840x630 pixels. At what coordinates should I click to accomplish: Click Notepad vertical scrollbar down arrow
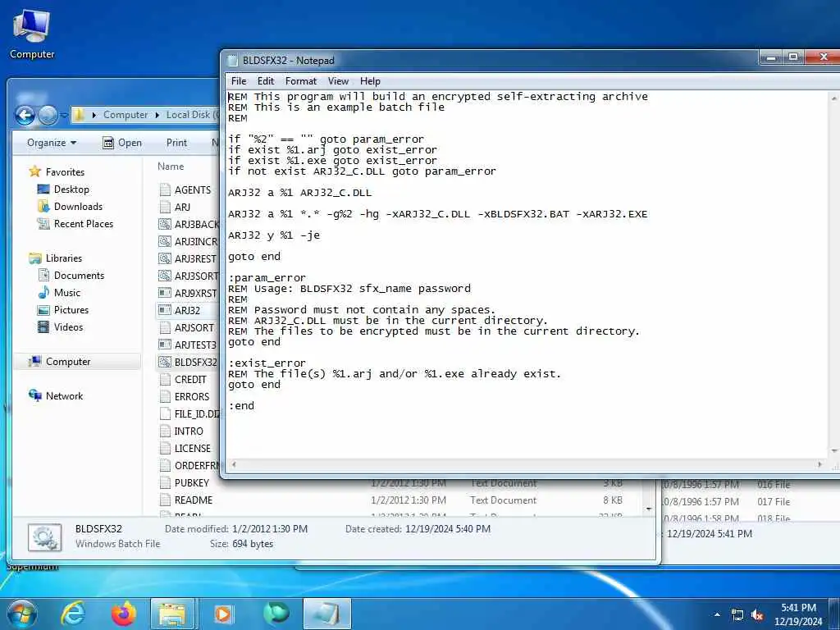tap(834, 451)
